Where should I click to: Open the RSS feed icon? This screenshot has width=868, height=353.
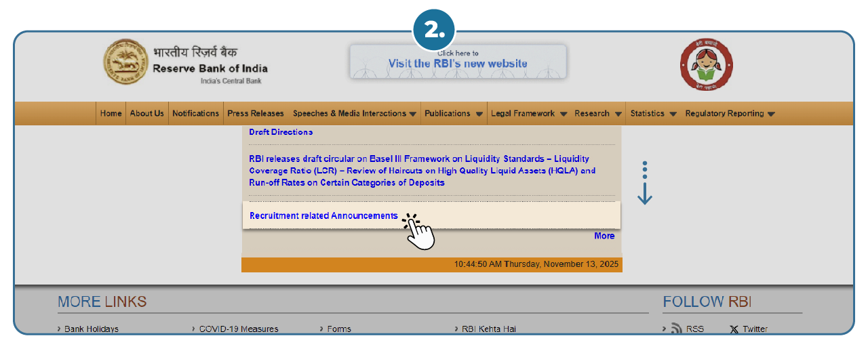(x=676, y=329)
